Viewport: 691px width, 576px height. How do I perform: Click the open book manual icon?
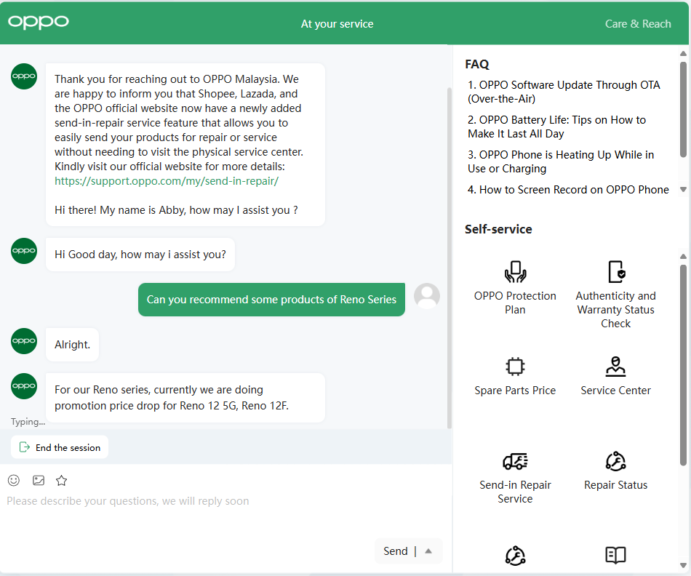pos(616,555)
